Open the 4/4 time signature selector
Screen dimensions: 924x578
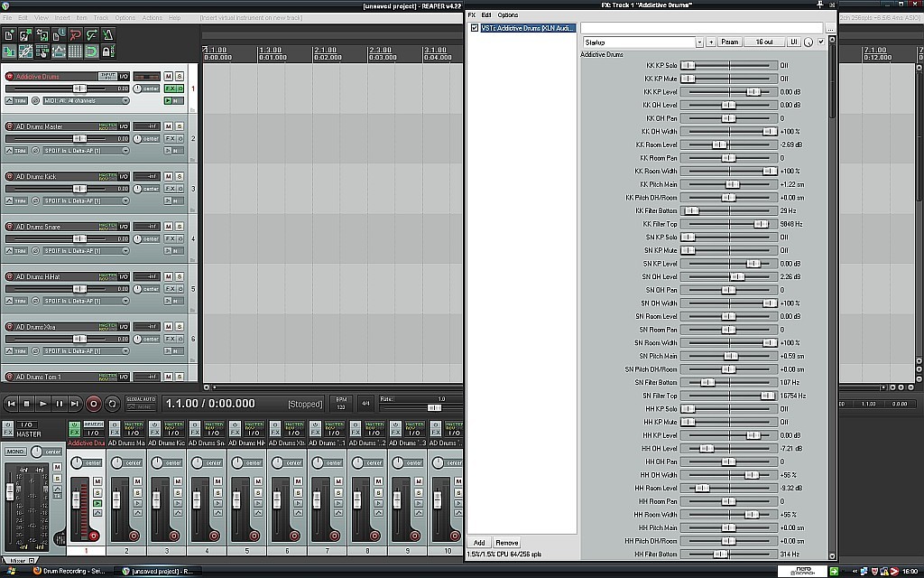tap(365, 404)
